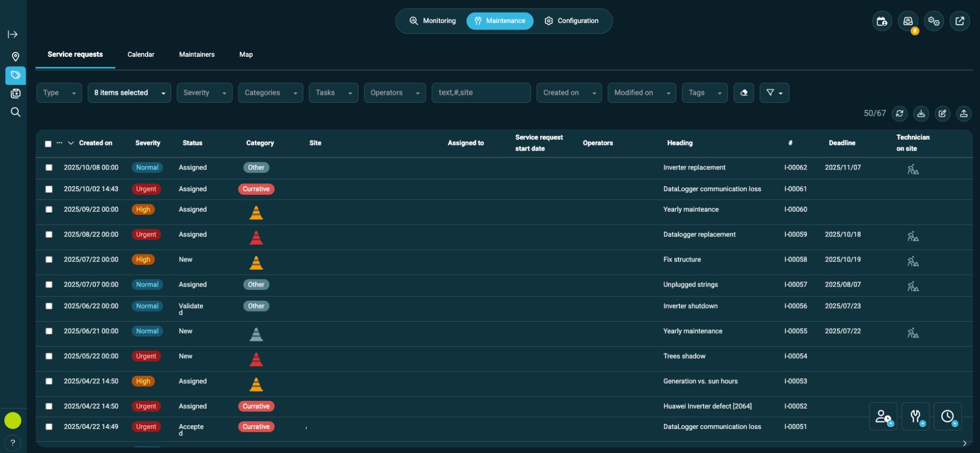Expand the sidebar with arrow icon
The image size is (980, 453).
(x=13, y=34)
